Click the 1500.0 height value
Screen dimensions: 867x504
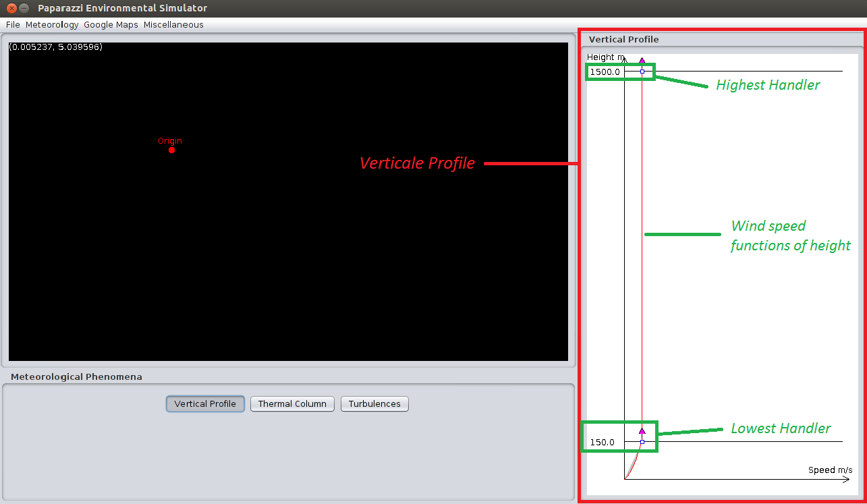click(x=605, y=72)
